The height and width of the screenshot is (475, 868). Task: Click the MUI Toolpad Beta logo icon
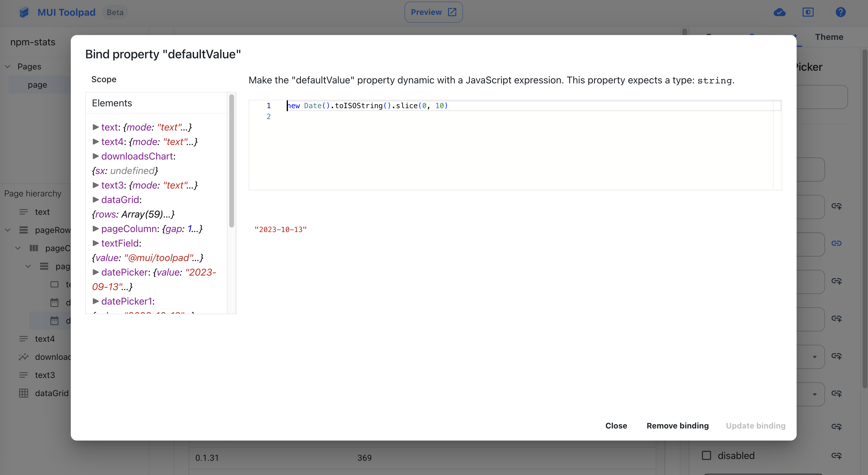tap(24, 12)
